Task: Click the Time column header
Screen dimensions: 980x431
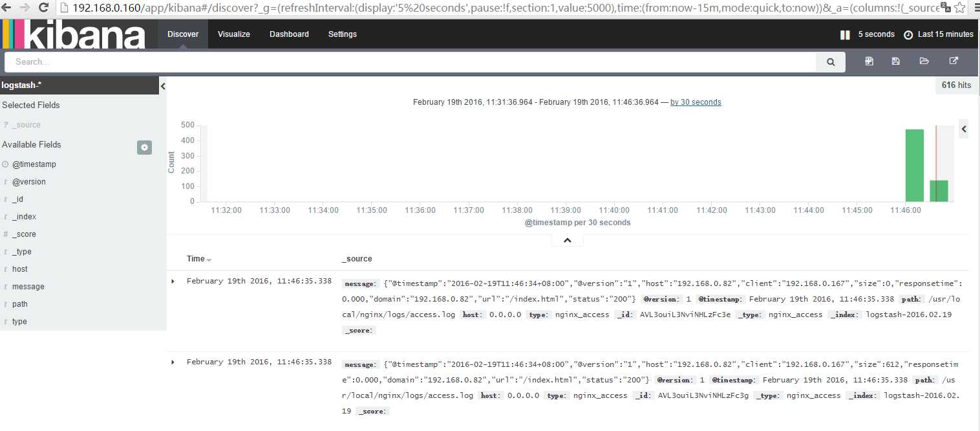Action: pos(195,259)
